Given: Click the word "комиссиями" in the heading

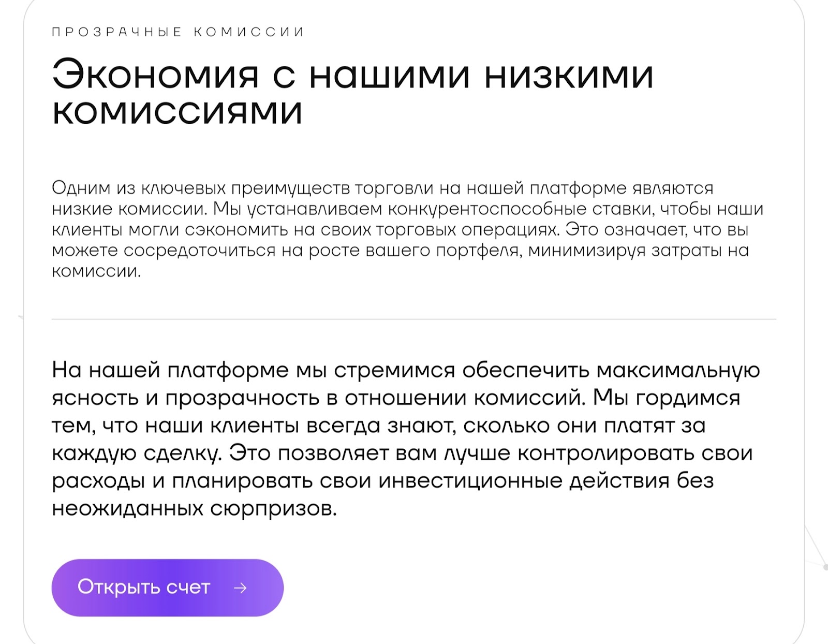Looking at the screenshot, I should [x=177, y=112].
